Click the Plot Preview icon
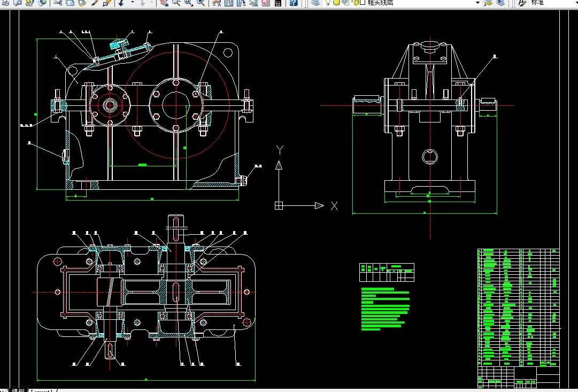The image size is (578, 392). 18,3
